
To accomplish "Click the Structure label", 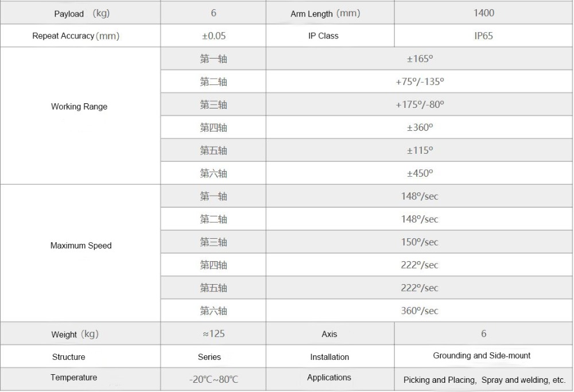I will pyautogui.click(x=68, y=357).
